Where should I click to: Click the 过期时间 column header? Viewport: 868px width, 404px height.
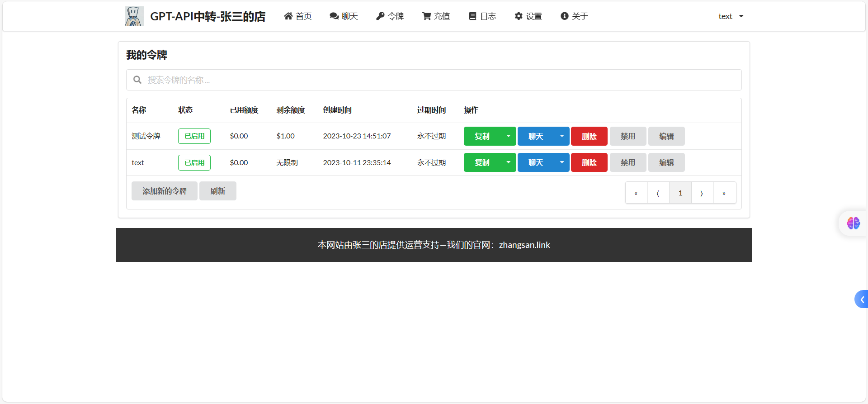(x=431, y=110)
